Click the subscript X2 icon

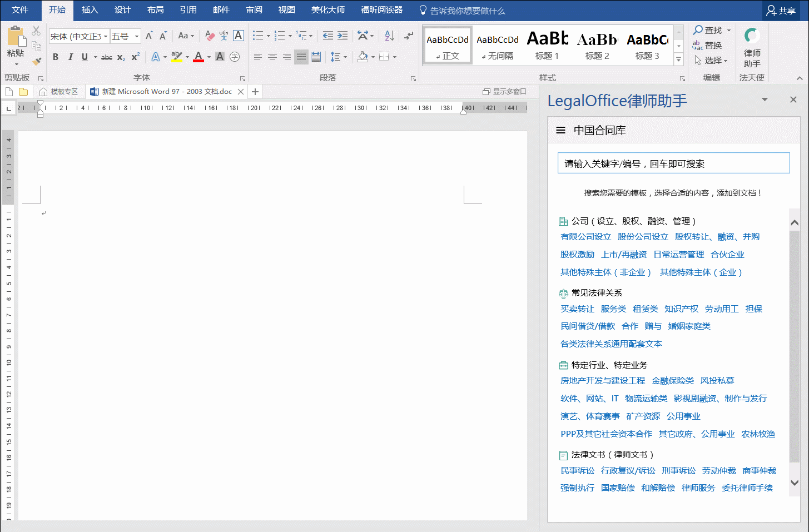click(x=121, y=57)
